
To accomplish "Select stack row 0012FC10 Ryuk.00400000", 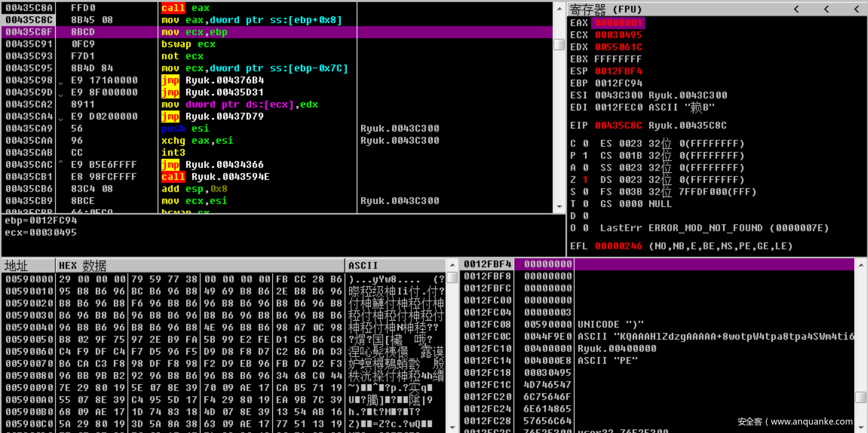I will 657,349.
